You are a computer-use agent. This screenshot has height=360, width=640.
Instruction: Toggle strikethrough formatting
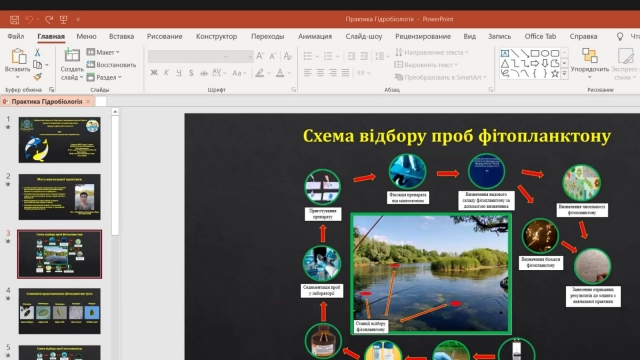[x=204, y=73]
